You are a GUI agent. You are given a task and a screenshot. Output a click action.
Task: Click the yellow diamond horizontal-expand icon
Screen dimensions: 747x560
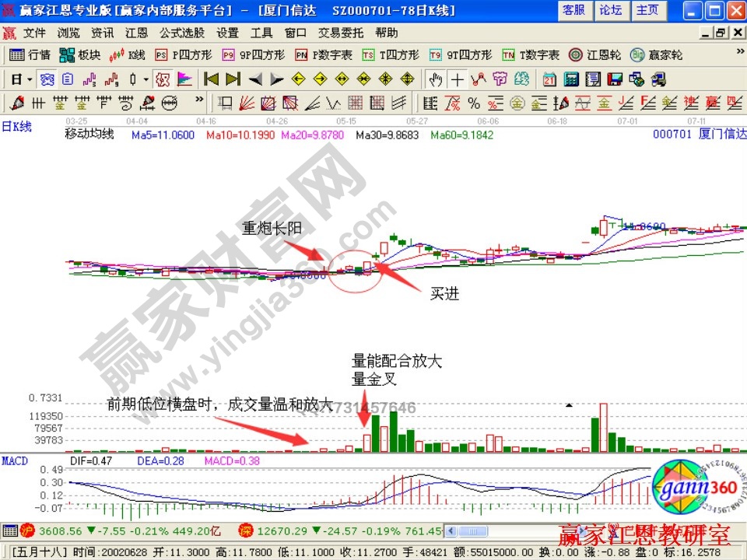342,79
